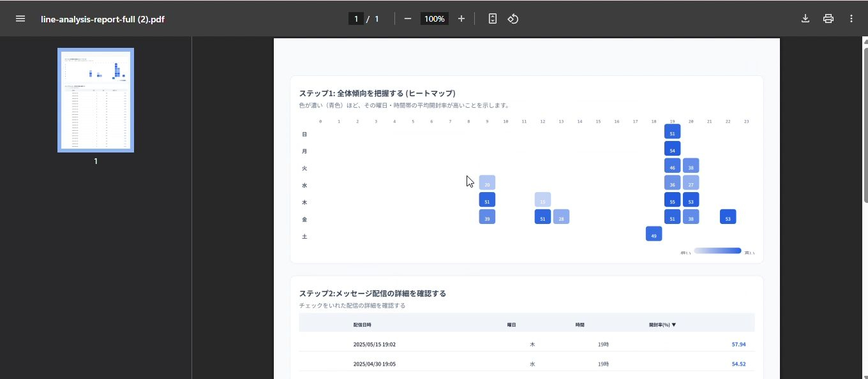This screenshot has width=868, height=379.
Task: Click the hour 23 column label
Action: click(x=746, y=121)
